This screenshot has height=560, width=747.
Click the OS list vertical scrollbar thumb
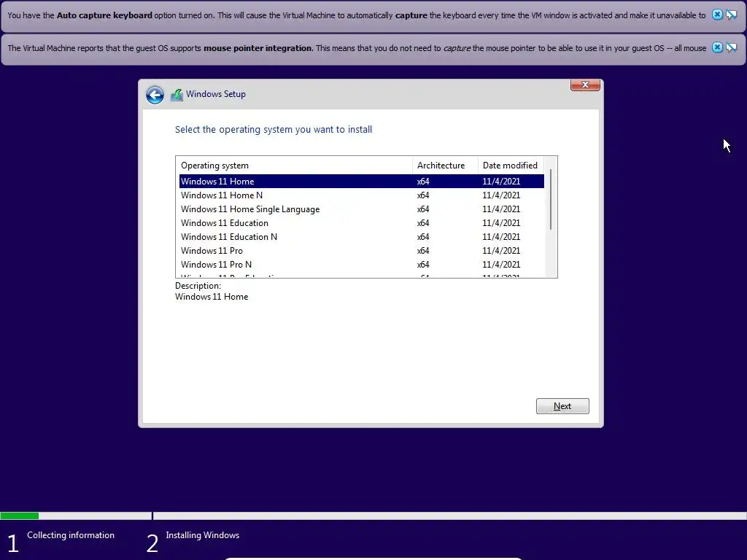551,200
